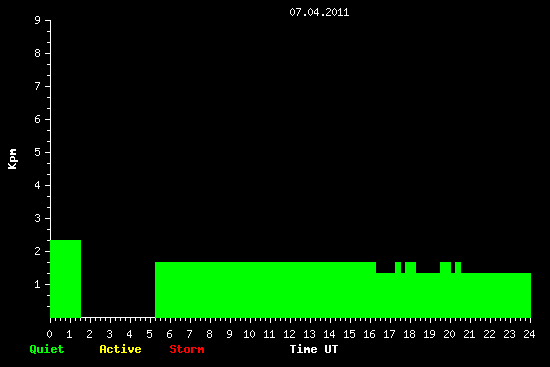Click the x-axis hour label 6
This screenshot has width=550, height=367.
(x=169, y=334)
